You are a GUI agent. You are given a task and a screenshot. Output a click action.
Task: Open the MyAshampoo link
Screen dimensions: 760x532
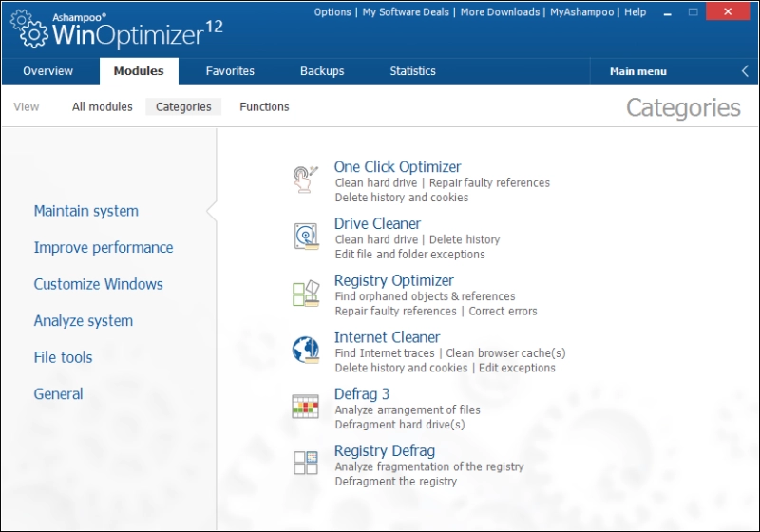pyautogui.click(x=581, y=12)
